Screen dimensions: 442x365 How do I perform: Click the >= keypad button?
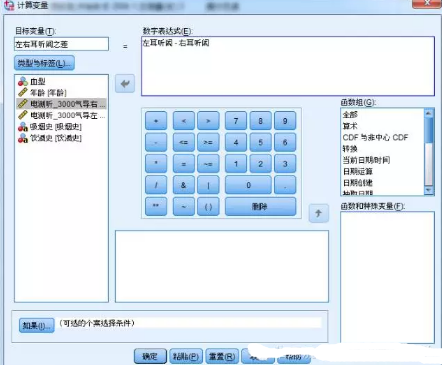point(208,142)
